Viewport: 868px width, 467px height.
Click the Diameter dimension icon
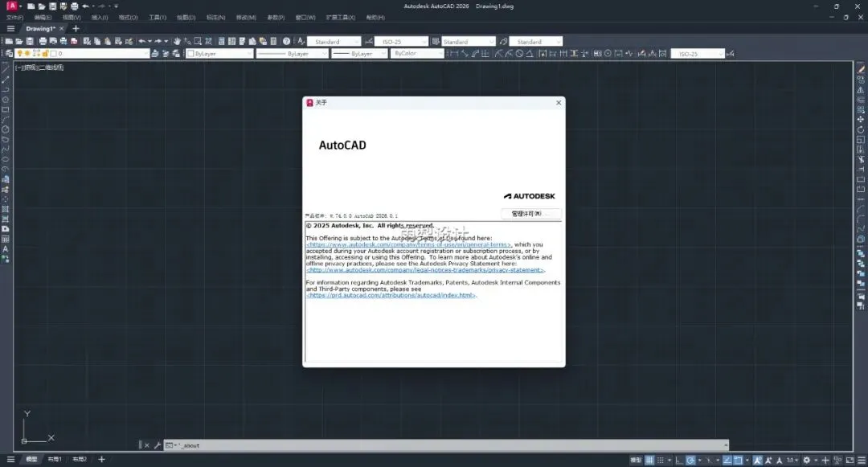click(519, 54)
